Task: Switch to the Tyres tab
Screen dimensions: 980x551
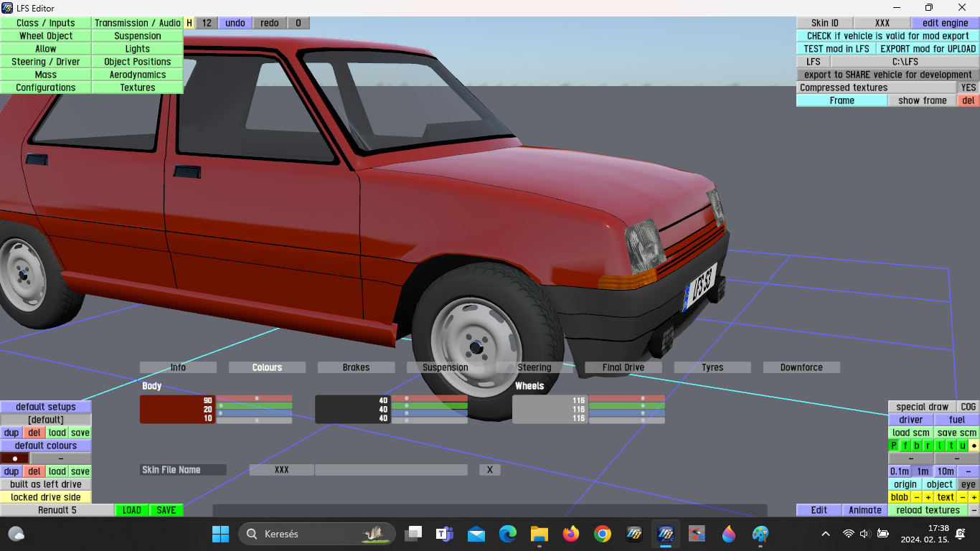Action: coord(712,367)
